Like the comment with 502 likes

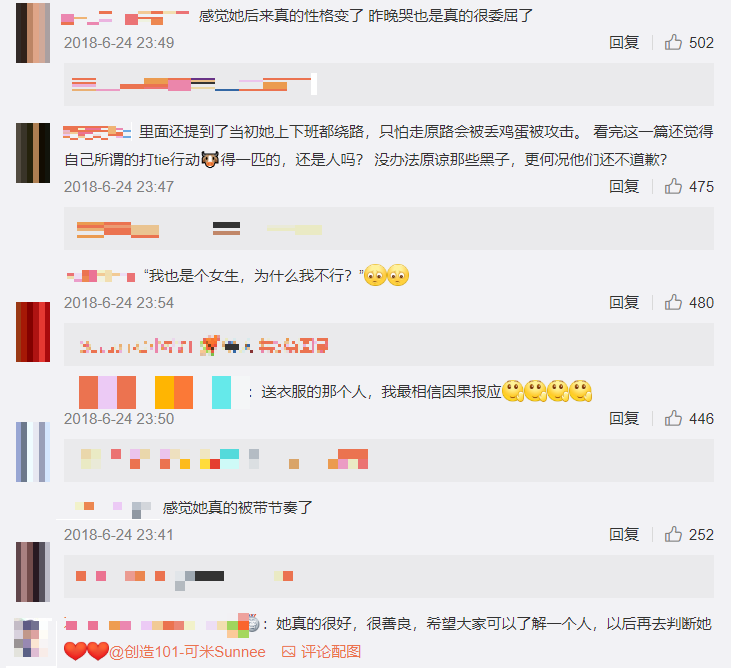pos(673,42)
